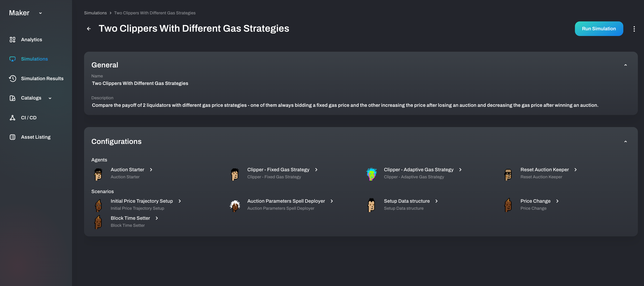Click the Clipper - Adaptive Gas Strategy avatar
Viewport: 644px width, 286px height.
(372, 174)
